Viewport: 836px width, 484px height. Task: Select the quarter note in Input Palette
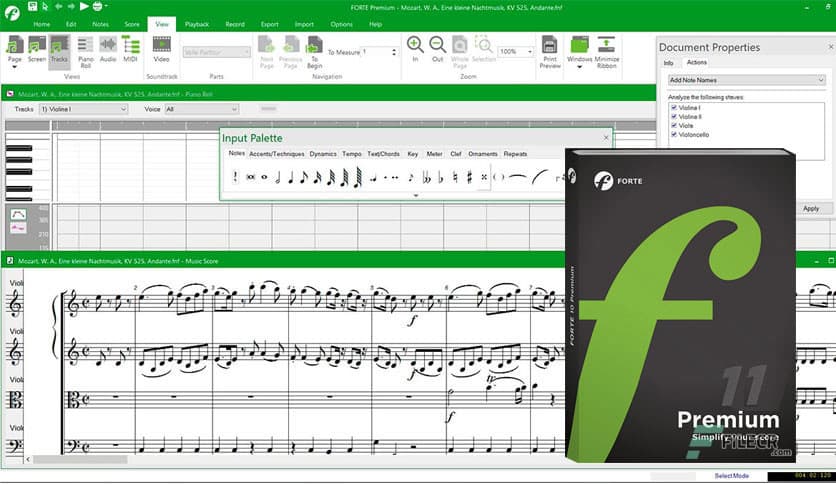click(291, 177)
